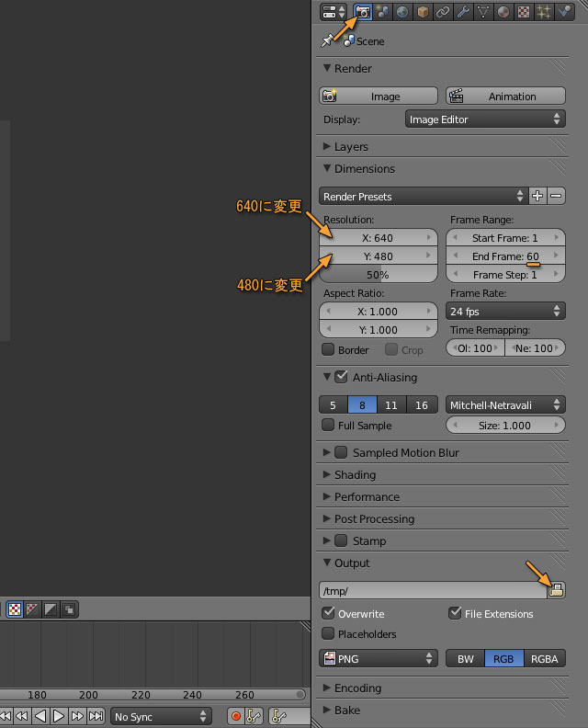Click the red auto-keyframe record button
Viewport: 588px width, 728px height.
(236, 716)
